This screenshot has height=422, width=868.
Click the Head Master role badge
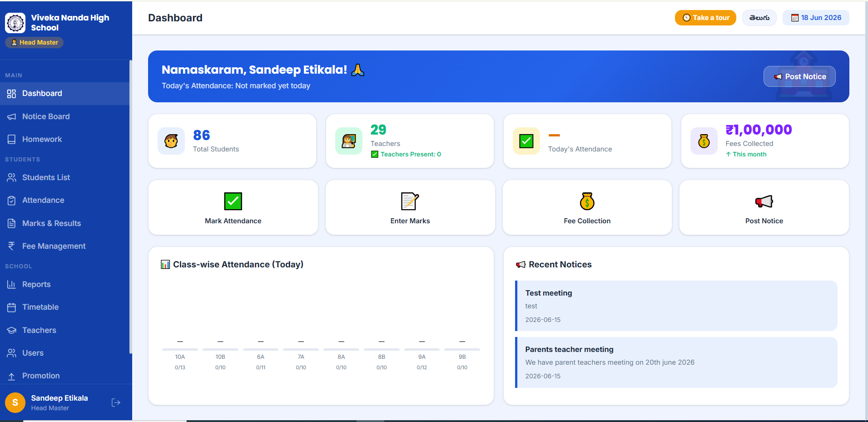[x=34, y=42]
